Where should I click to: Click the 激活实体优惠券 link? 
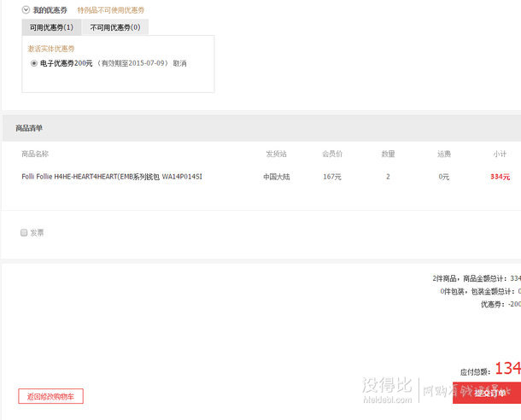click(x=51, y=49)
